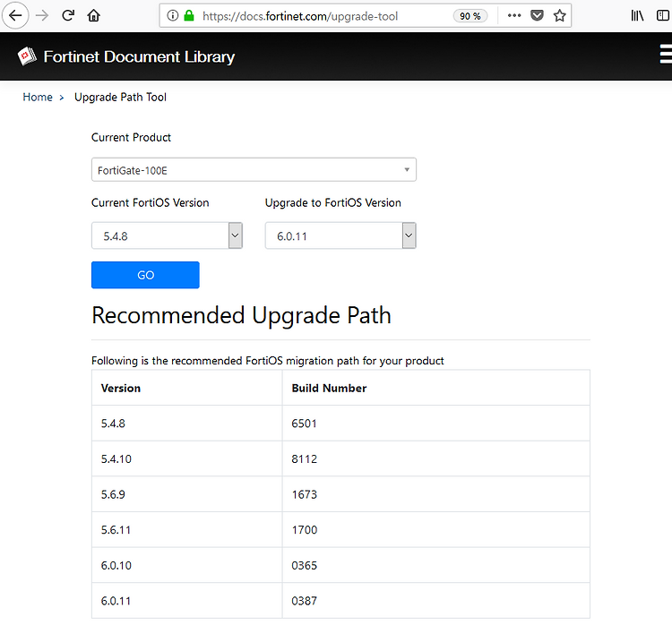Open the browser Library icon
This screenshot has width=672, height=625.
[637, 16]
